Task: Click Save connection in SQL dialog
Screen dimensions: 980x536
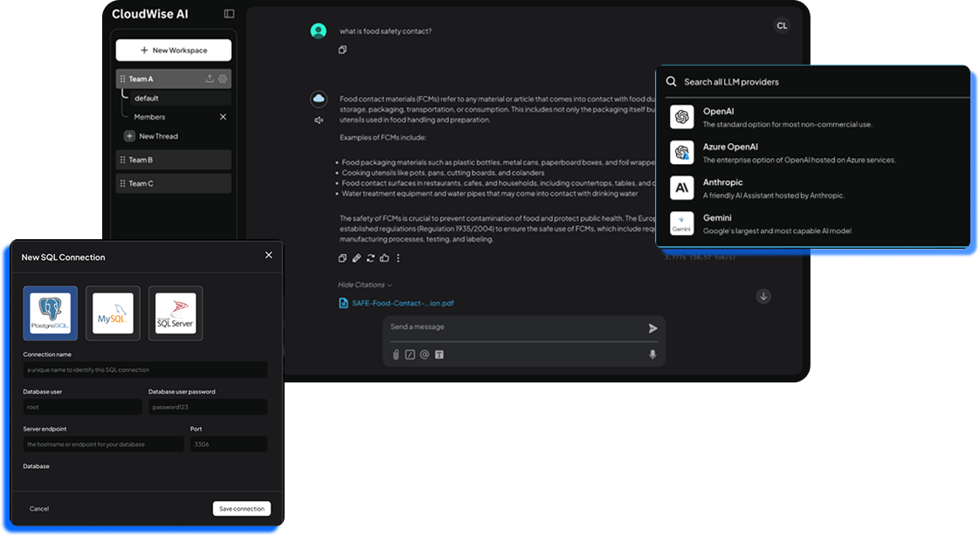Action: point(242,509)
